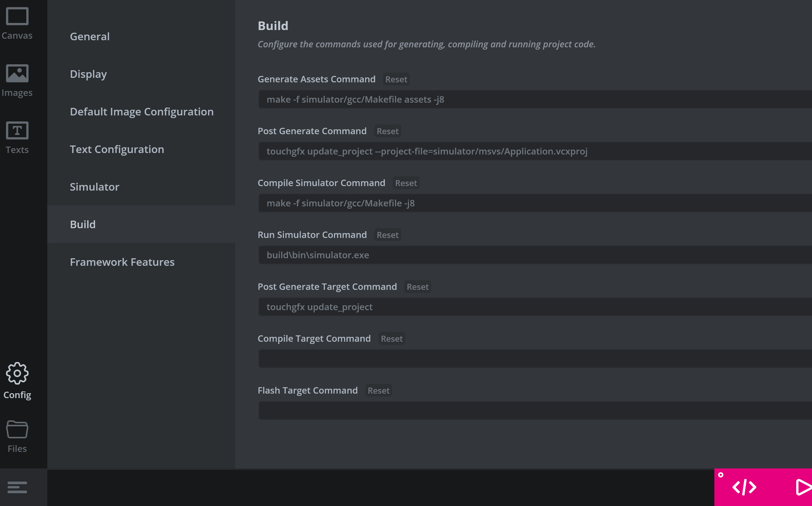This screenshot has height=506, width=812.
Task: Go to Text Configuration section
Action: (x=117, y=149)
